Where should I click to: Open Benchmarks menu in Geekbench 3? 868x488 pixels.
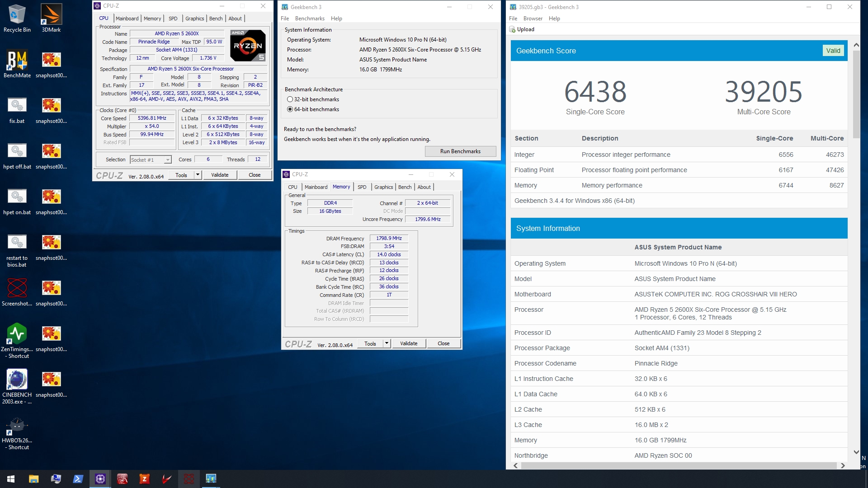tap(310, 19)
